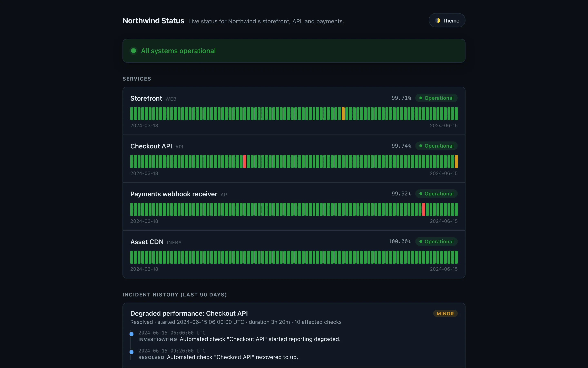
Task: Click the '2024-06-15 09:20:00 UTC' timestamp
Action: click(x=172, y=351)
